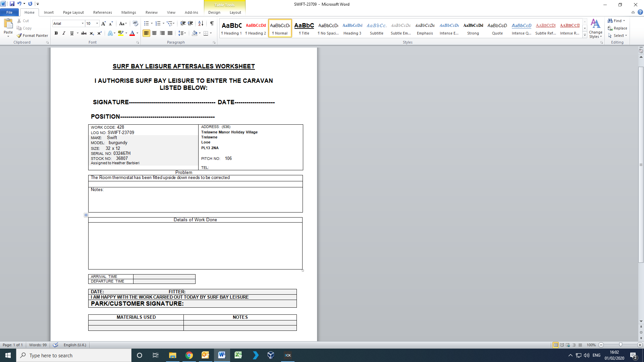Toggle Bold formatting
This screenshot has width=644, height=362.
click(x=56, y=33)
